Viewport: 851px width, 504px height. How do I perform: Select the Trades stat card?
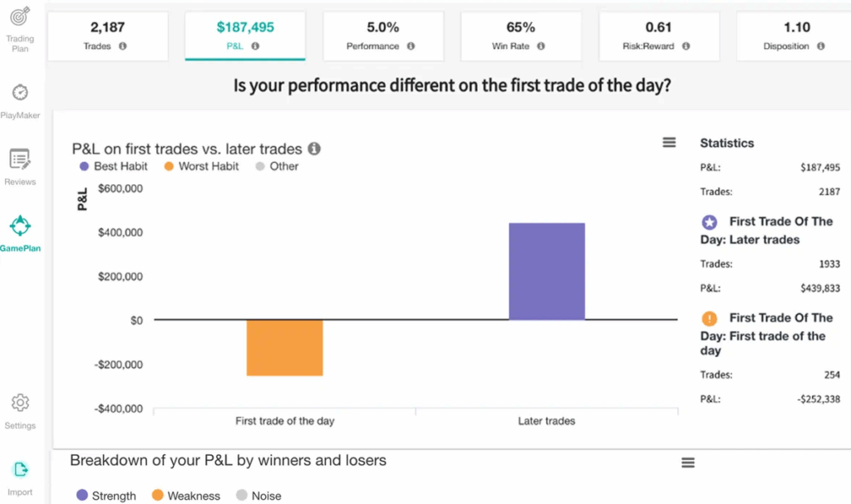[106, 36]
